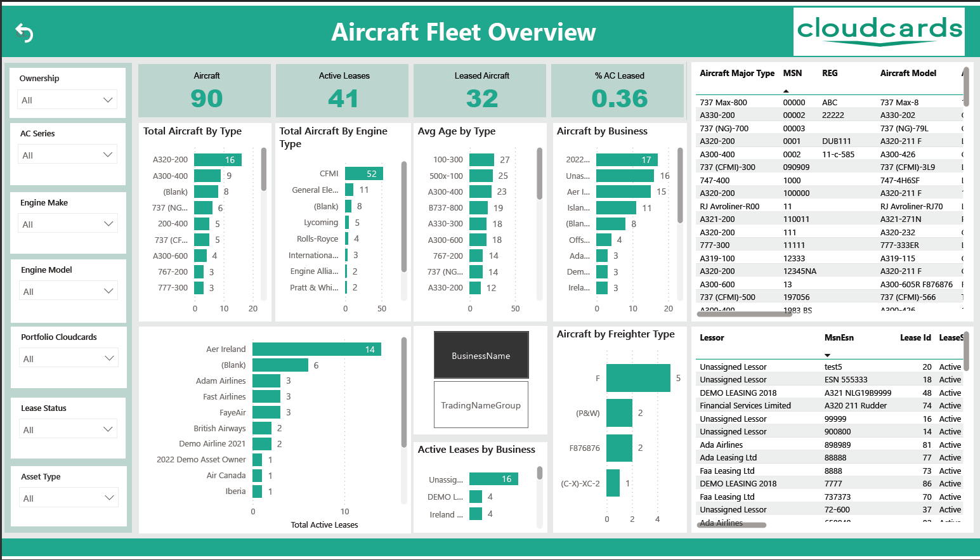Select the Aer Ireland active leases bar
The height and width of the screenshot is (560, 980).
316,349
